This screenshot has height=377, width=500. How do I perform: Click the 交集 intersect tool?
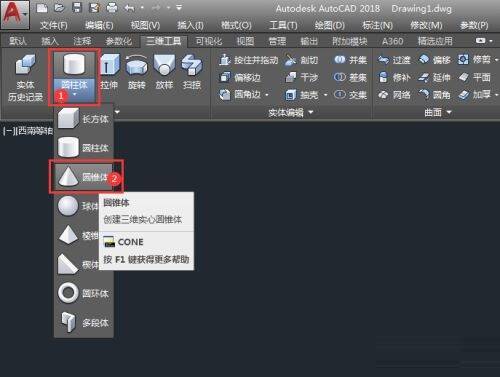350,95
